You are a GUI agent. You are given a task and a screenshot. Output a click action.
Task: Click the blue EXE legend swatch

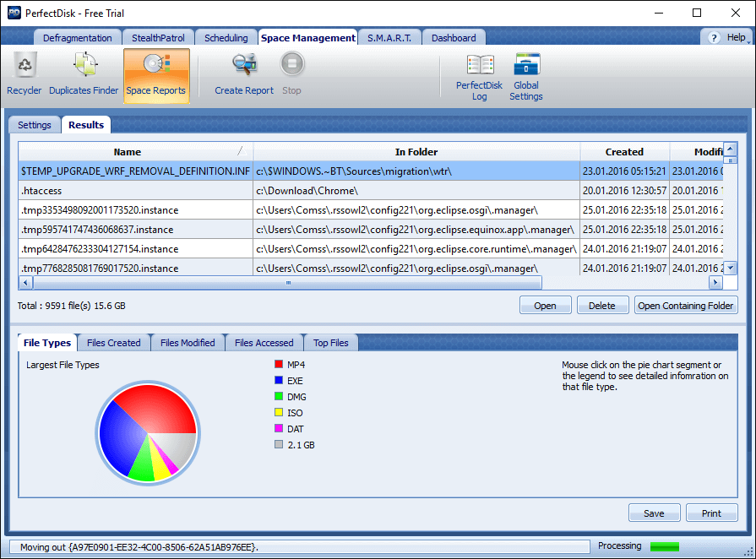pyautogui.click(x=279, y=380)
